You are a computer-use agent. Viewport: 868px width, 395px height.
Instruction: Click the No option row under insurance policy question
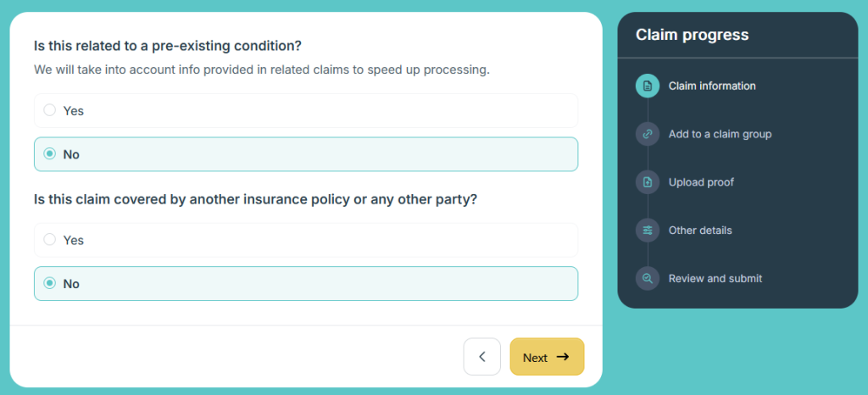[x=305, y=284]
